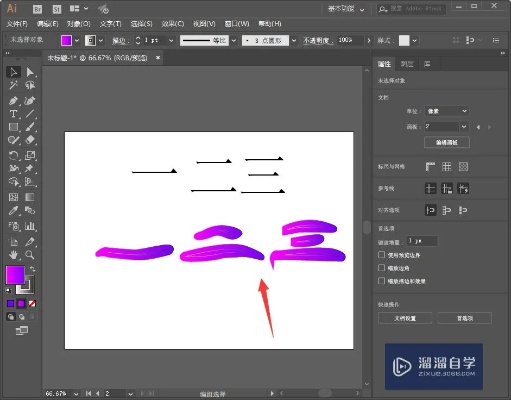
Task: Toggle transparency grid in Properties panel
Action: pos(463,166)
